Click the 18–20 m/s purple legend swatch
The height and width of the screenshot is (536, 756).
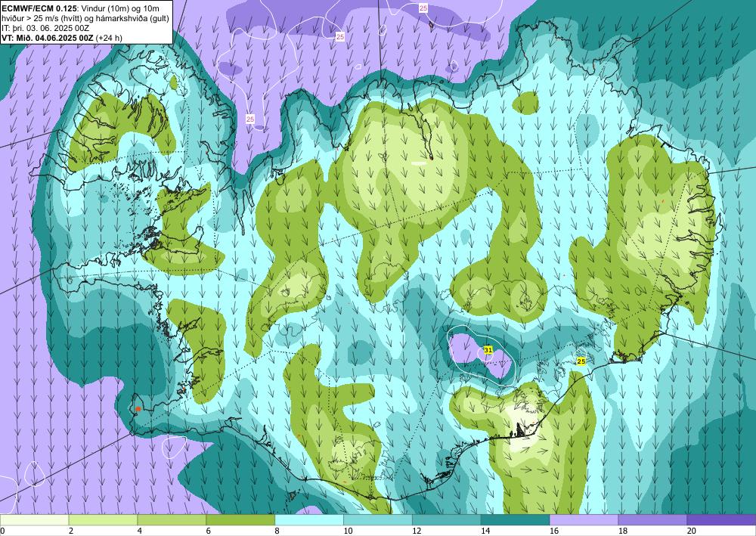coord(652,520)
